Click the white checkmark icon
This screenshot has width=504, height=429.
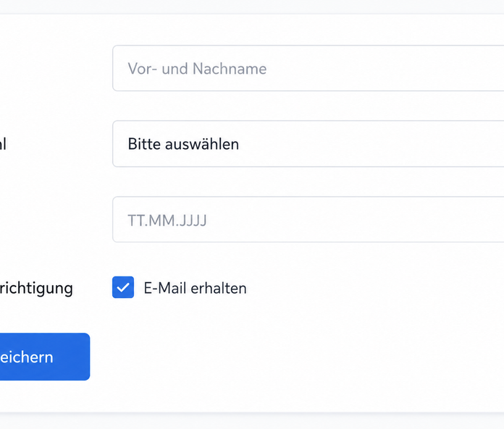point(123,287)
